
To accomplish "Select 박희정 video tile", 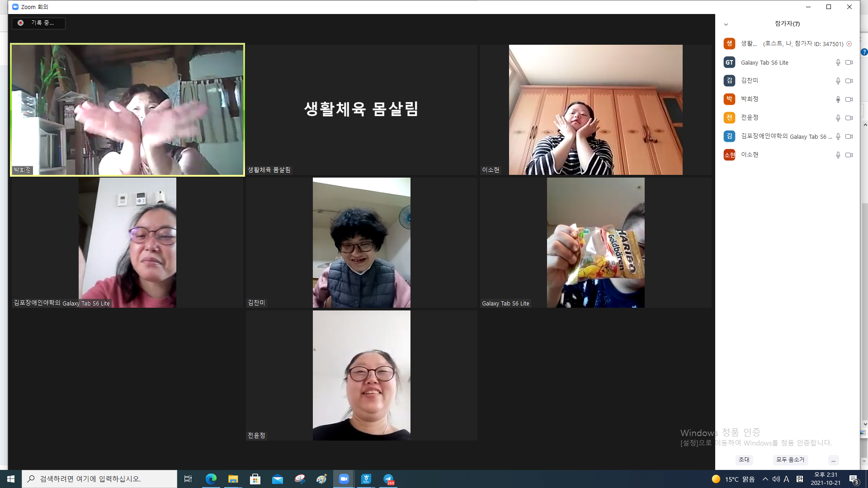I will 127,109.
